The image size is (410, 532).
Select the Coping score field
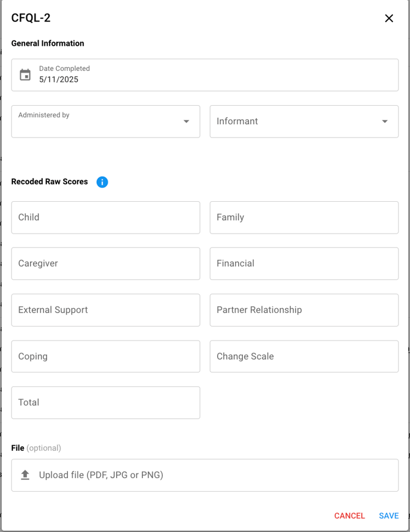click(105, 357)
